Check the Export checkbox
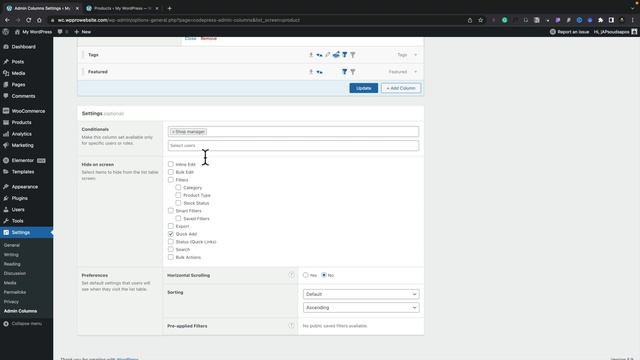Screen dimensions: 640x360 click(171, 226)
